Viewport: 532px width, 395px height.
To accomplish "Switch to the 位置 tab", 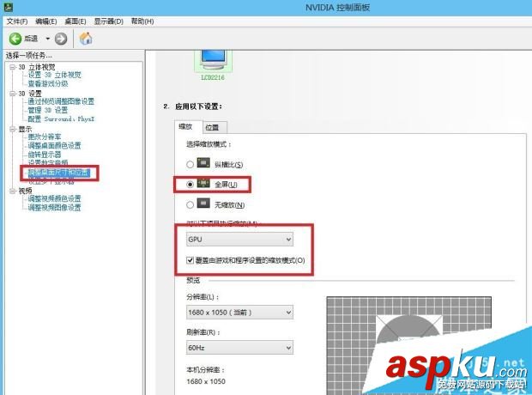I will (x=215, y=127).
